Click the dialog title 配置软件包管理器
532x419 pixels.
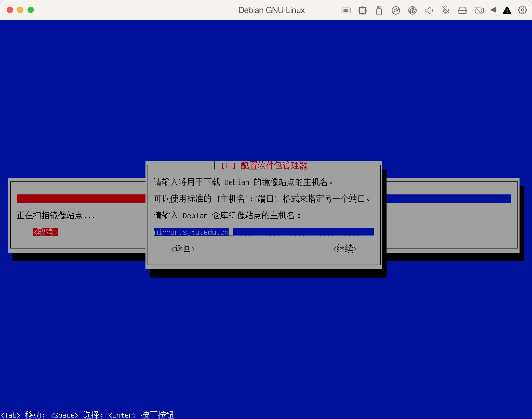(x=274, y=166)
